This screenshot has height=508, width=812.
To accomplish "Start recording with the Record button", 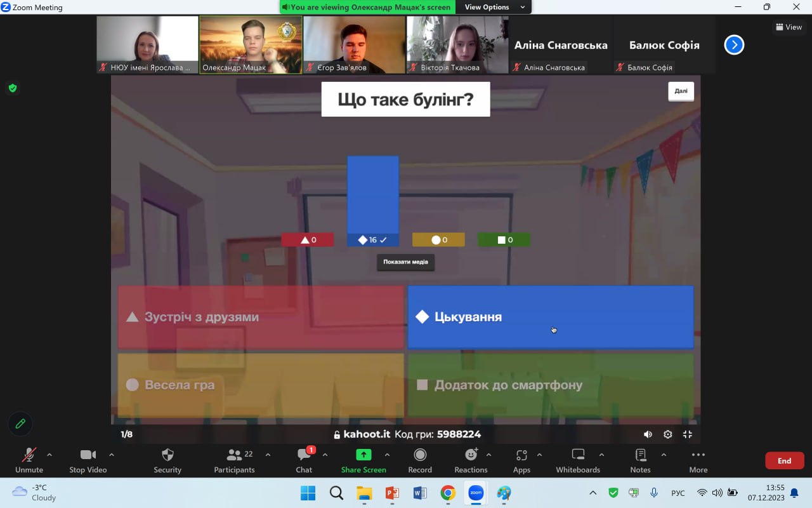I will point(420,455).
